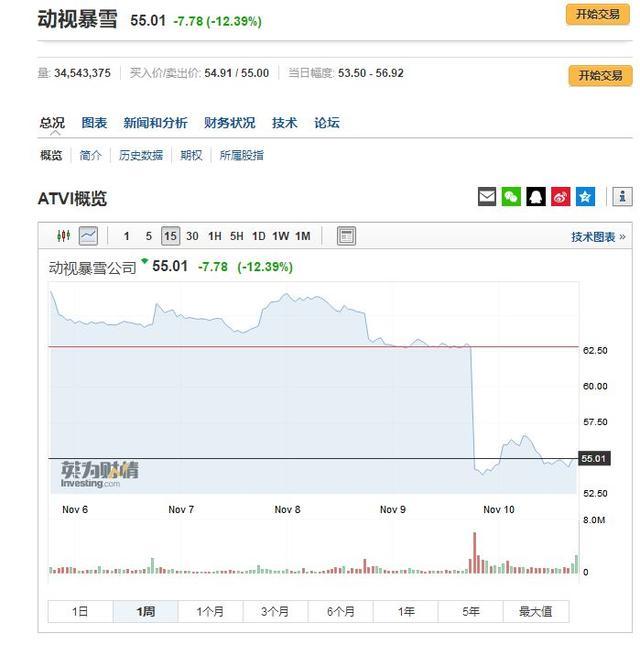This screenshot has width=640, height=645.
Task: Open the 财务状况 tab
Action: point(230,123)
